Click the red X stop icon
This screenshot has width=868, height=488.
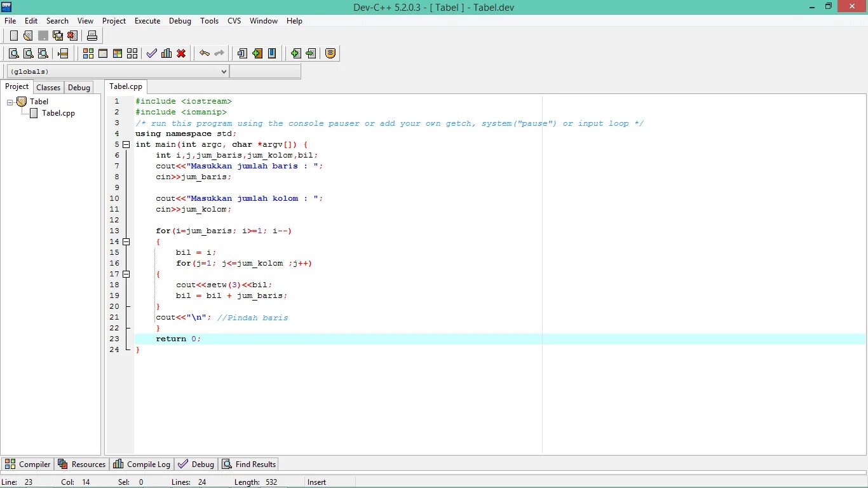tap(181, 53)
